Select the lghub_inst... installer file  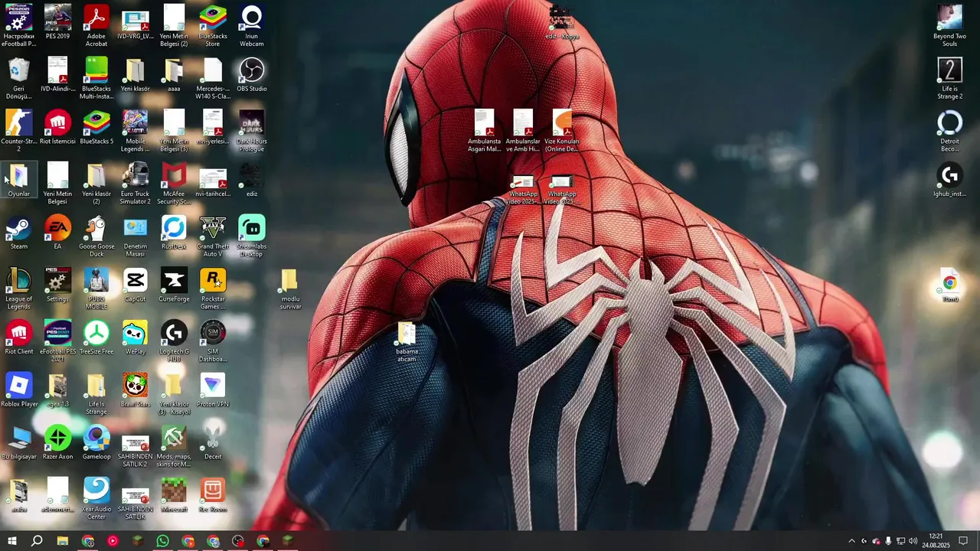tap(949, 180)
